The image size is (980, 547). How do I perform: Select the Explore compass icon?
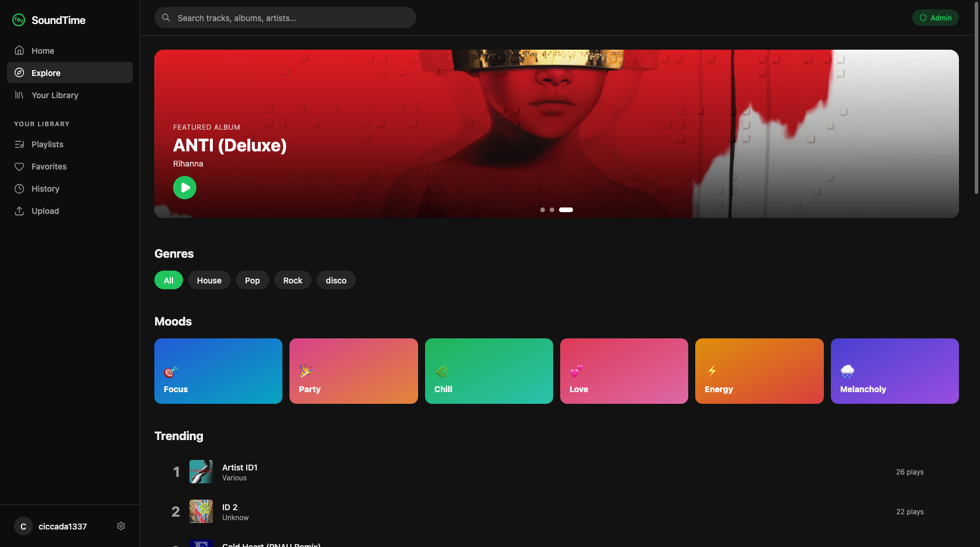pos(19,72)
